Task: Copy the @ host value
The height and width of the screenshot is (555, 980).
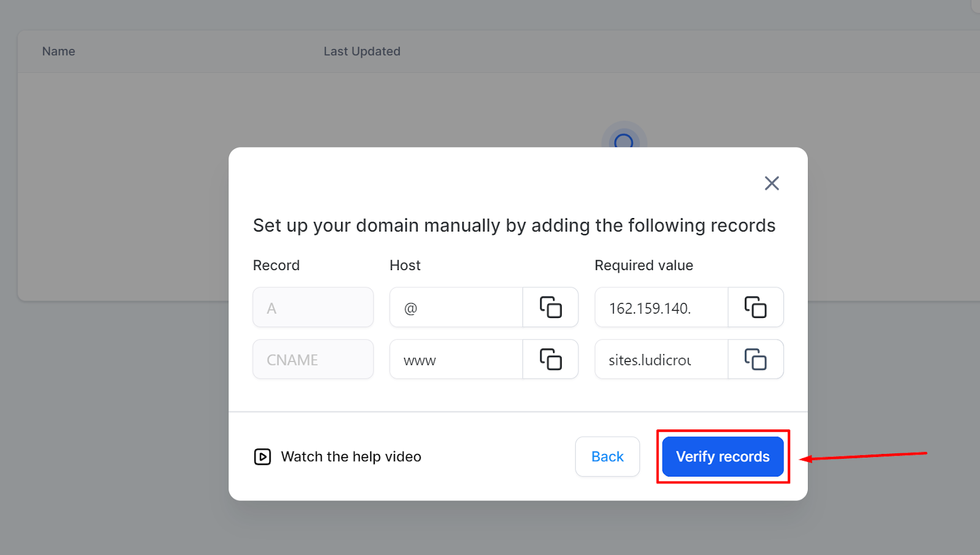Action: (550, 307)
